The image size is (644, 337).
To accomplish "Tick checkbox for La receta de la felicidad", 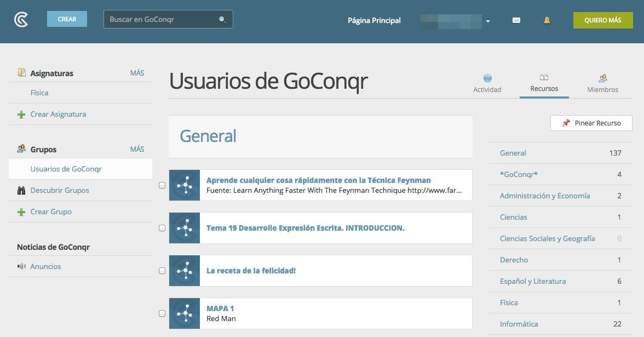I will (x=162, y=271).
